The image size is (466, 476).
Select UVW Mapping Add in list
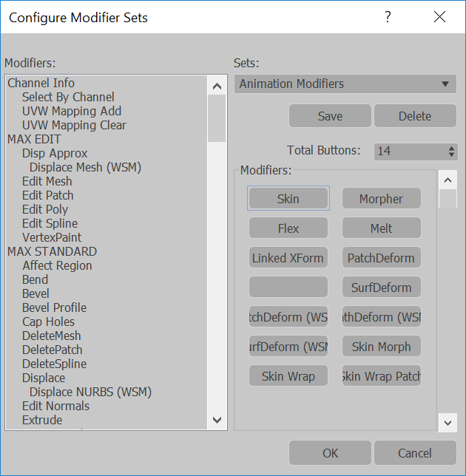click(72, 111)
